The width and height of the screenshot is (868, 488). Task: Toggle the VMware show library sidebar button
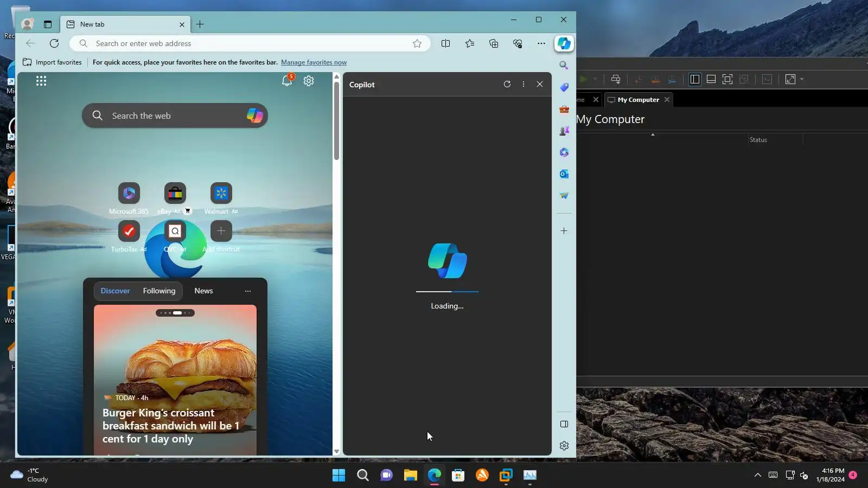click(x=694, y=79)
